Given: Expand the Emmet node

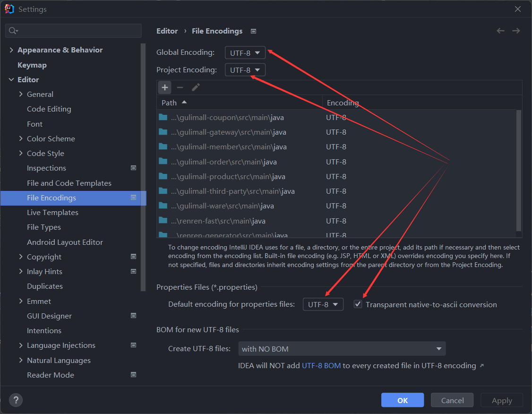Looking at the screenshot, I should click(x=21, y=301).
